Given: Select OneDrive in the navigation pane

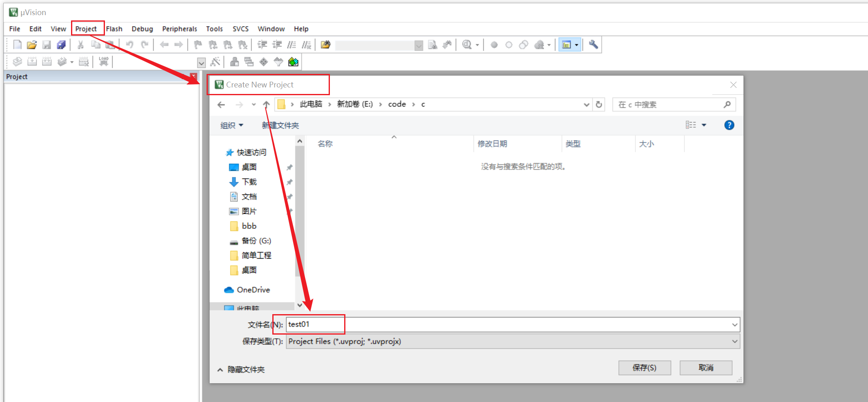Looking at the screenshot, I should click(253, 290).
